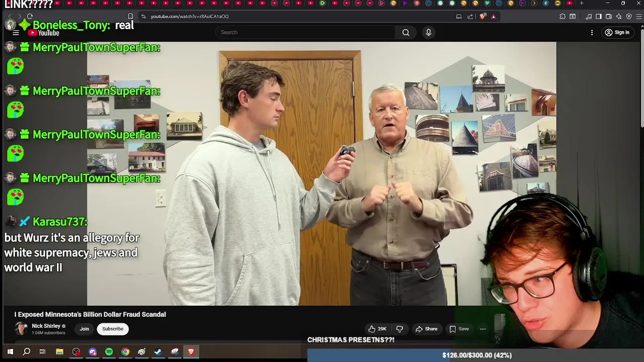Screen dimensions: 644x362
Task: Join Nick Shirley channel membership
Action: (84, 329)
